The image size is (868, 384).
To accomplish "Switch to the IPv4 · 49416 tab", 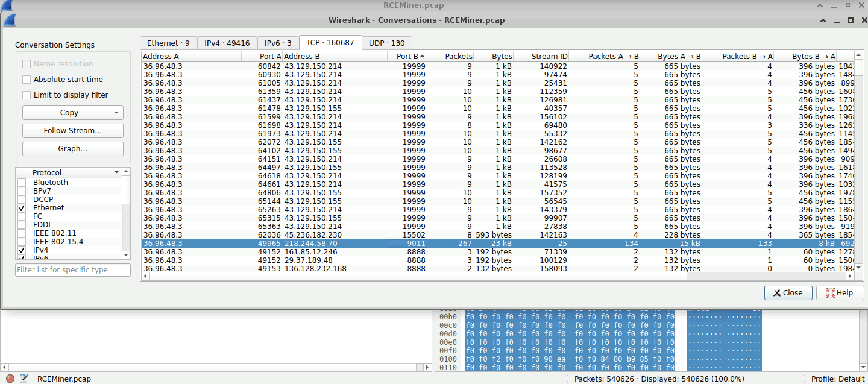I will (x=227, y=43).
